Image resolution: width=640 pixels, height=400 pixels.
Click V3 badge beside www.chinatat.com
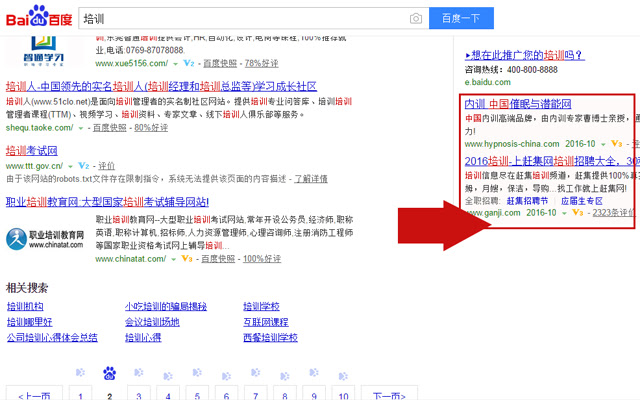[x=187, y=258]
